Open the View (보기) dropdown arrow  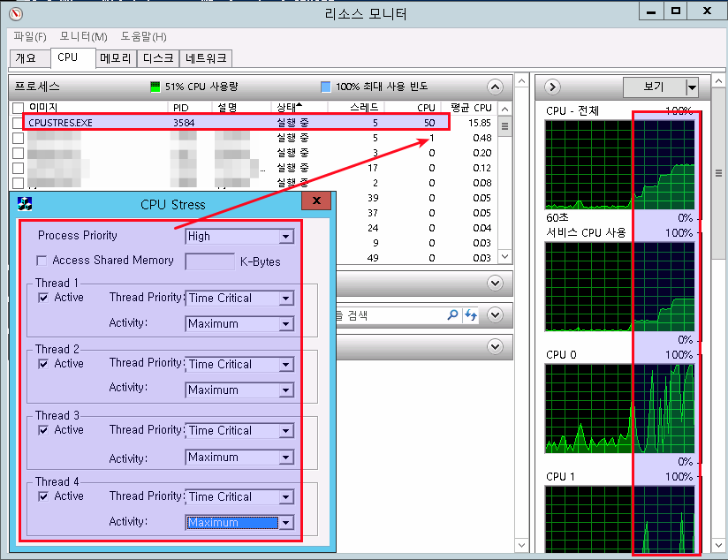pyautogui.click(x=692, y=87)
